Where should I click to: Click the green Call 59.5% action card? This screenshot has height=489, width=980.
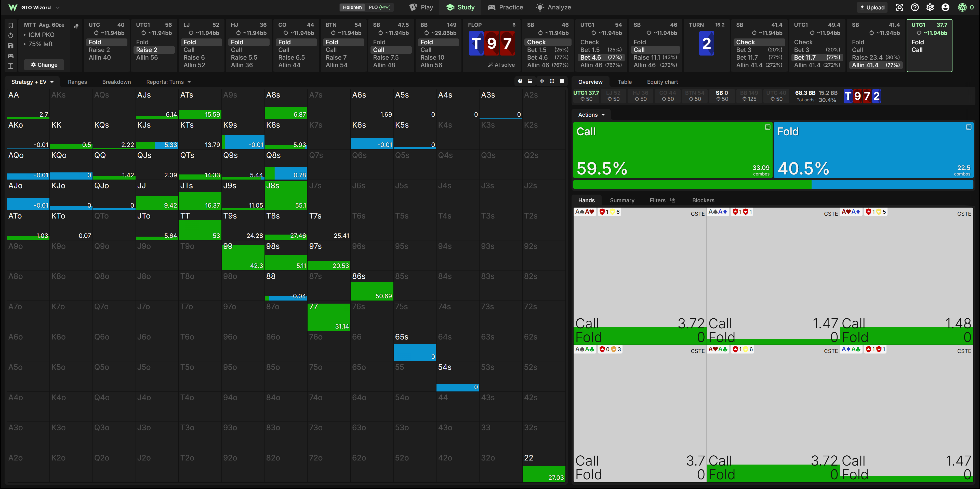click(673, 150)
